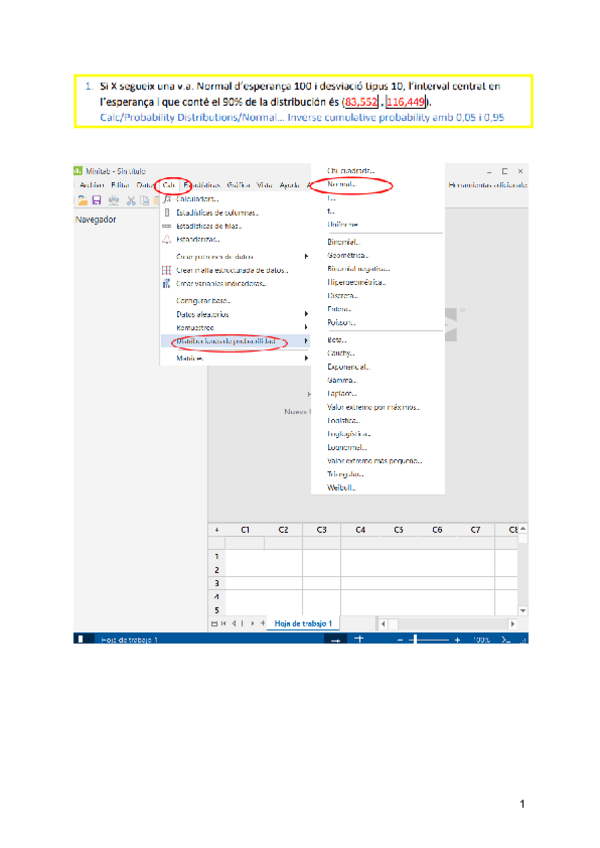The height and width of the screenshot is (848, 600).
Task: Click the Navegador panel heading
Action: [96, 220]
